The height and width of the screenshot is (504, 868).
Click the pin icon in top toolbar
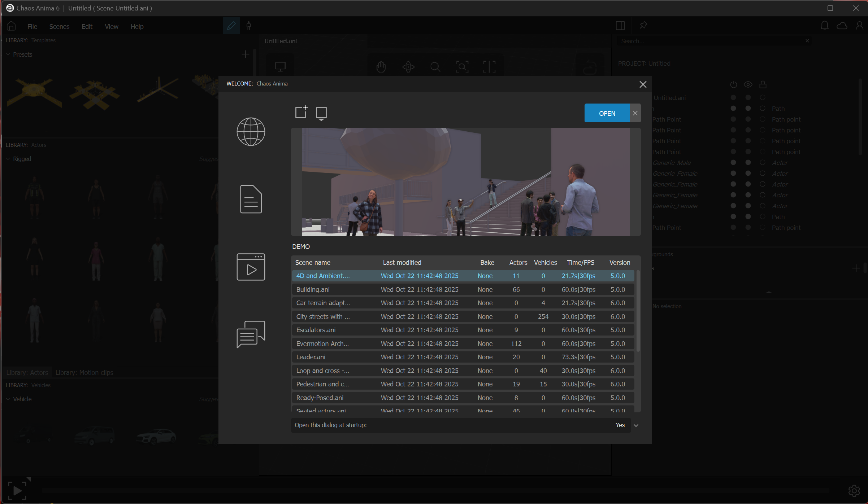point(643,26)
